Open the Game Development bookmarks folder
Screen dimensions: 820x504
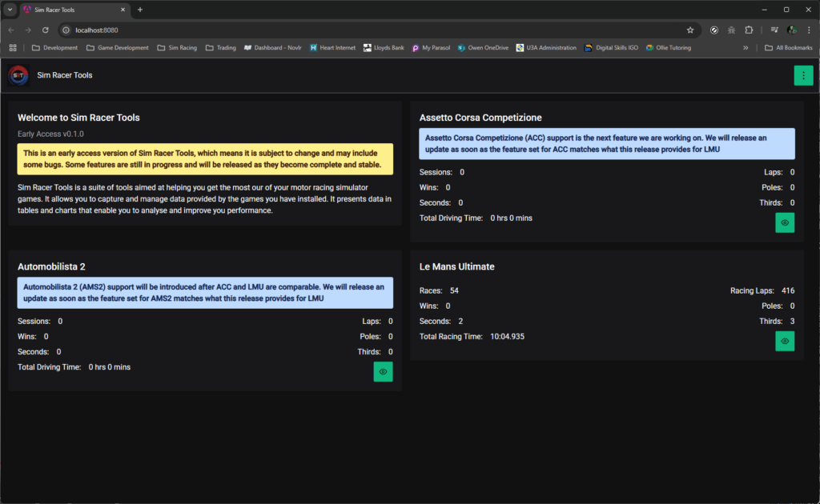(118, 47)
